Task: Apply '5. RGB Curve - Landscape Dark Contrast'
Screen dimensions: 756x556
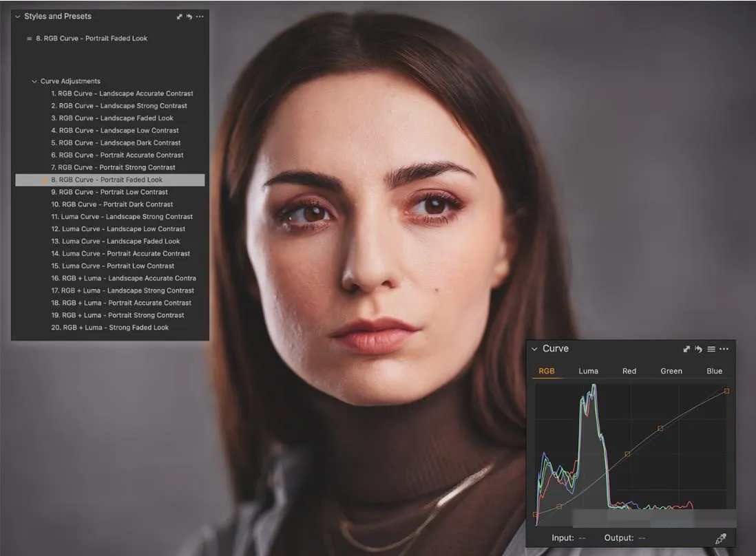Action: 116,143
